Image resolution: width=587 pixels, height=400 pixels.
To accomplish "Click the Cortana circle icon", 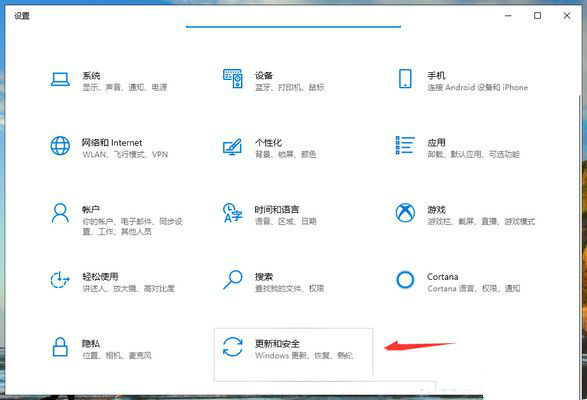I will pyautogui.click(x=405, y=280).
